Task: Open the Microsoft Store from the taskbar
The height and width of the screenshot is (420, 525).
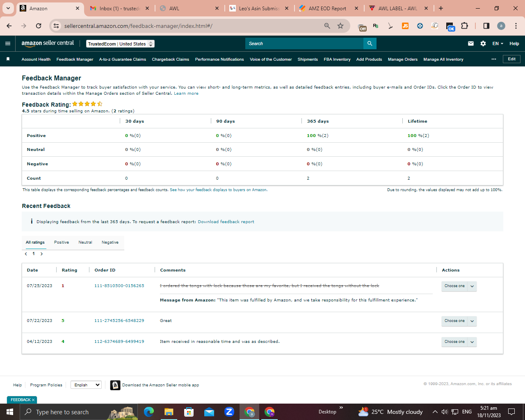Action: (x=189, y=412)
